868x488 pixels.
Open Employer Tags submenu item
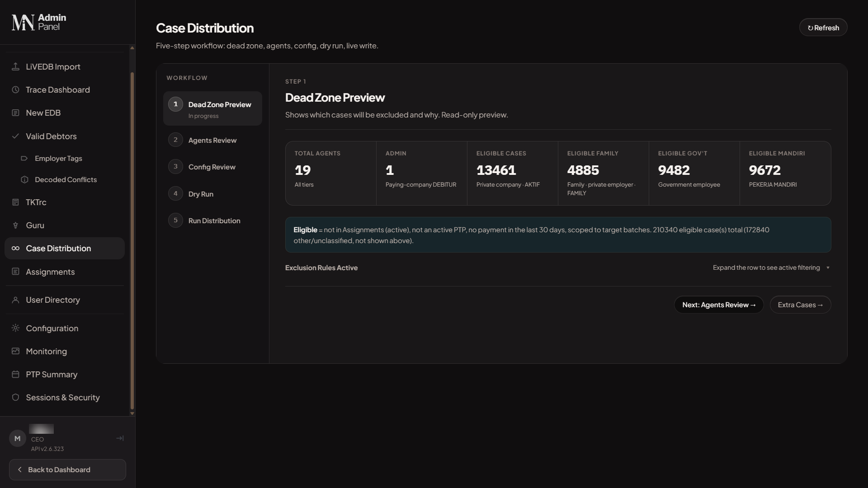pyautogui.click(x=69, y=158)
